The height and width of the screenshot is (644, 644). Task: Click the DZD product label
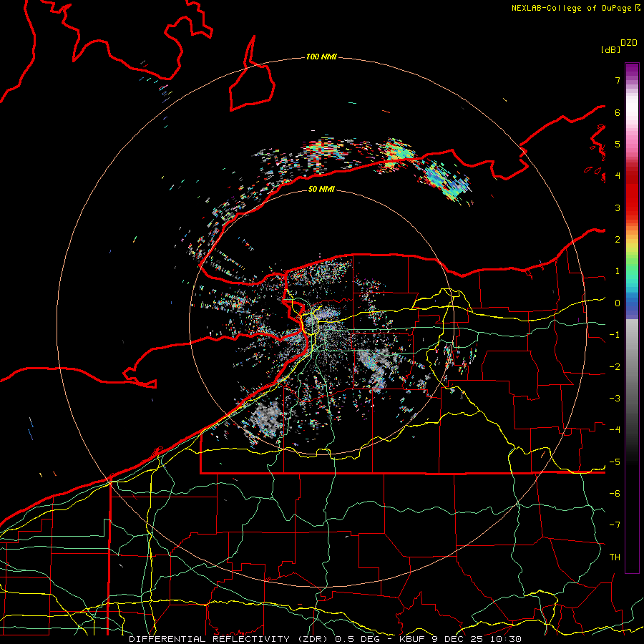[629, 43]
